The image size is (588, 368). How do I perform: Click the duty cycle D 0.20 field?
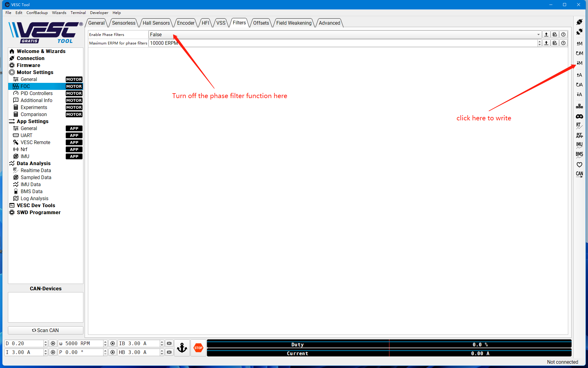[x=24, y=343]
